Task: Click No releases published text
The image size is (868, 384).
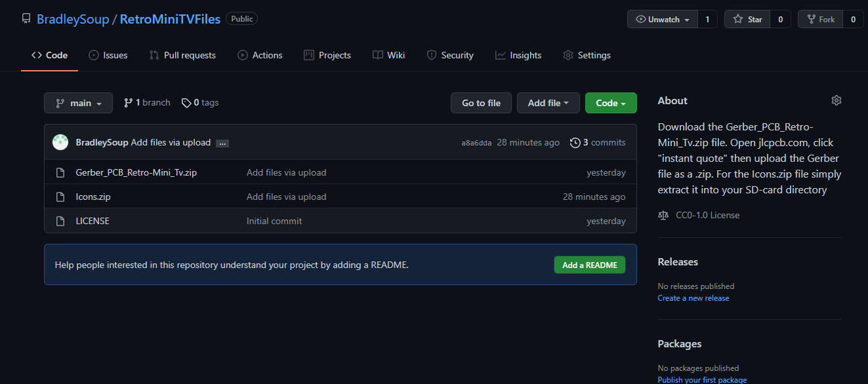Action: [x=696, y=286]
